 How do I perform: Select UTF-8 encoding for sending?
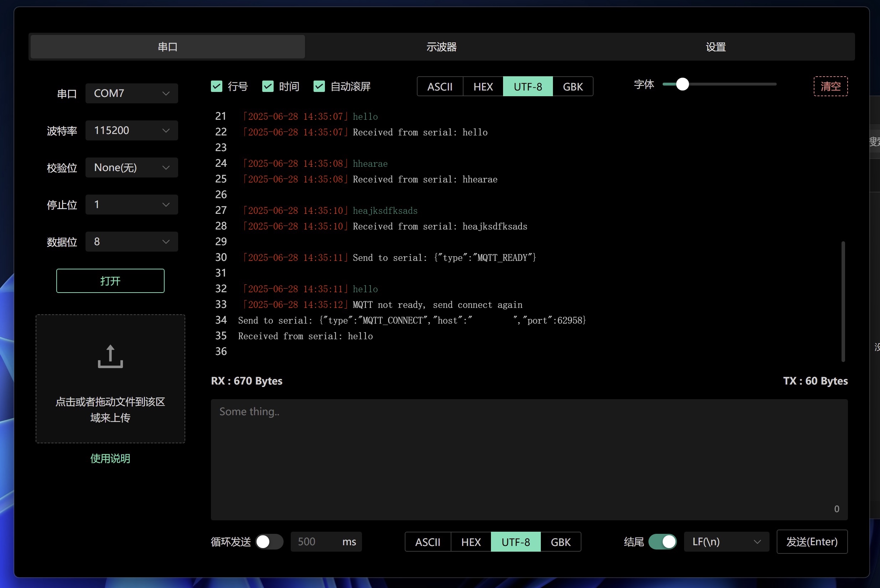516,542
